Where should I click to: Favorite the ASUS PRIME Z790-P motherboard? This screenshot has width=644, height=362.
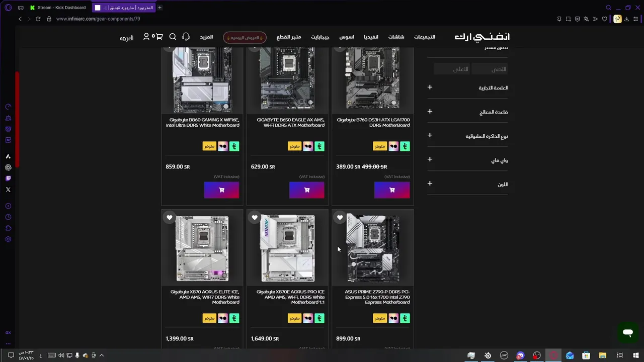[x=340, y=218]
